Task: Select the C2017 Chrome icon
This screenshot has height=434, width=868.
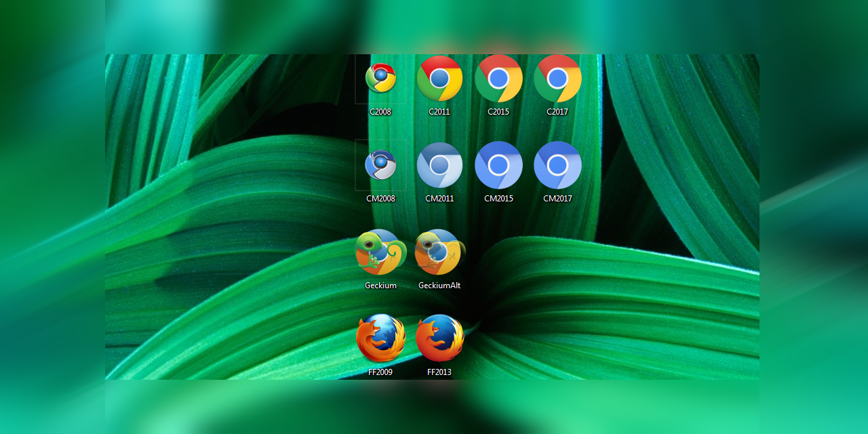Action: pos(557,78)
